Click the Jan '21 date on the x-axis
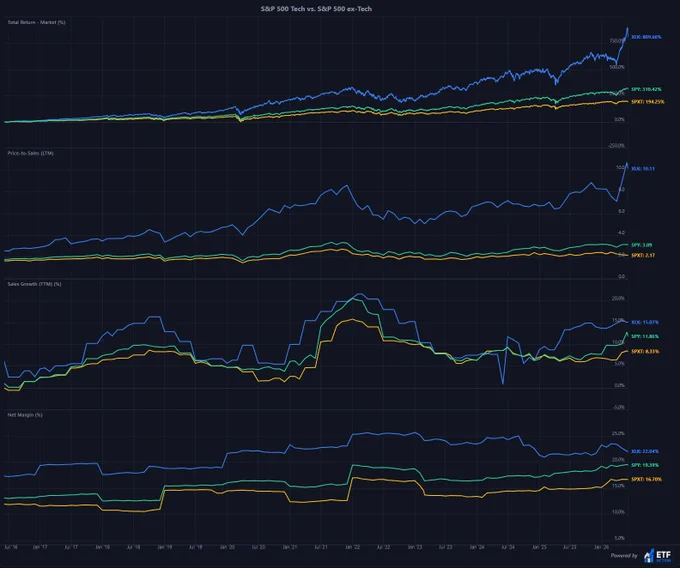The image size is (680, 568). 290,547
